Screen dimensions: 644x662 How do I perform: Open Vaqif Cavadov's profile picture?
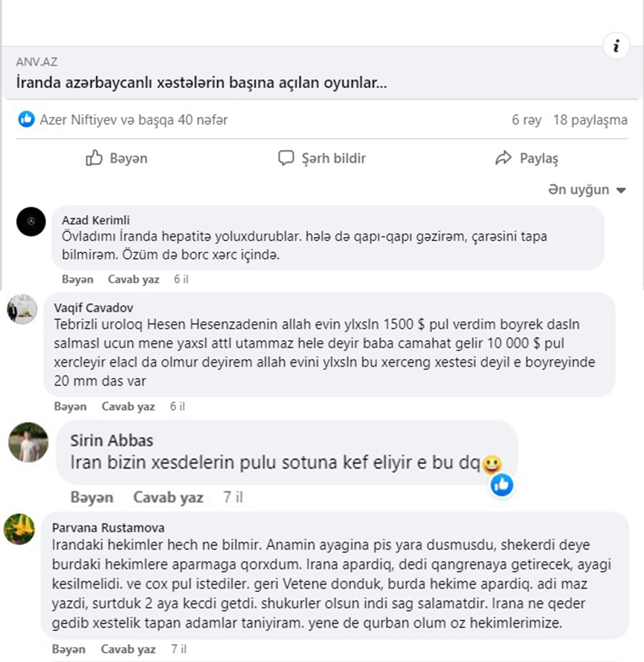click(x=22, y=309)
